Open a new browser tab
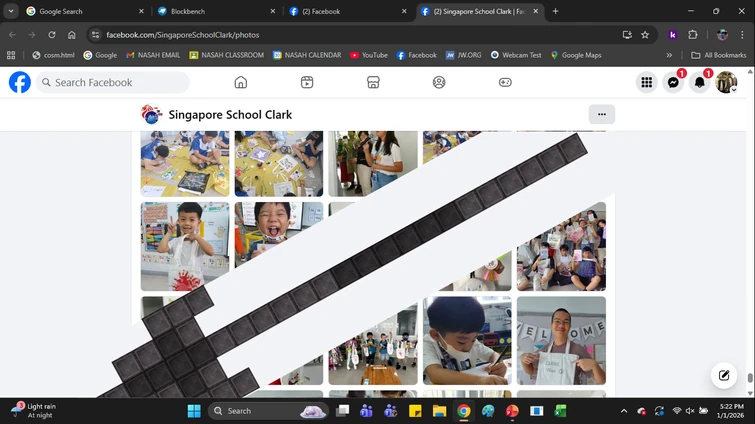Viewport: 755px width, 424px height. pyautogui.click(x=555, y=11)
